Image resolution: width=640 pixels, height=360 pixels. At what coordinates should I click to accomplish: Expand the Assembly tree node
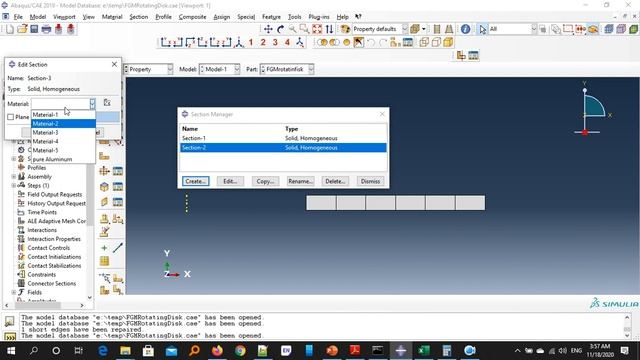(x=13, y=177)
